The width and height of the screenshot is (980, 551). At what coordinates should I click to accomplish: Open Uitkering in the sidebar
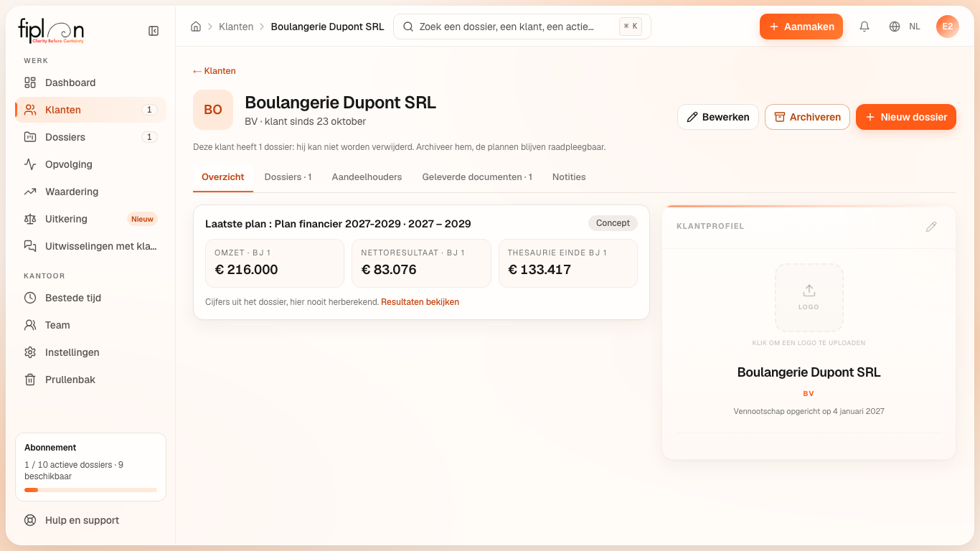click(90, 219)
